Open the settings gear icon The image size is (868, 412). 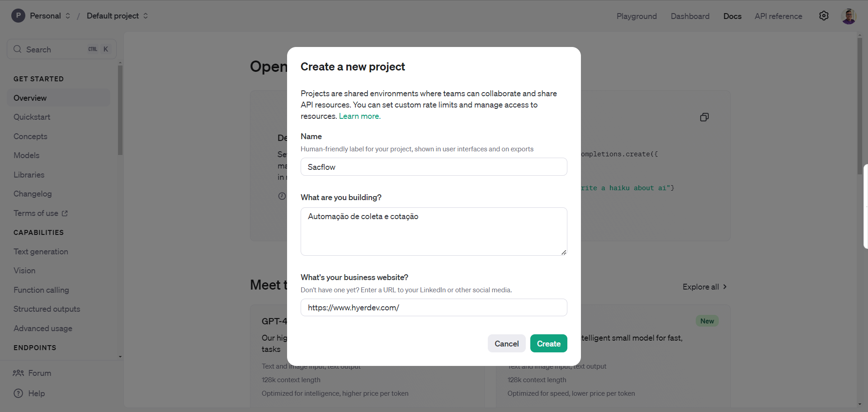(x=824, y=16)
